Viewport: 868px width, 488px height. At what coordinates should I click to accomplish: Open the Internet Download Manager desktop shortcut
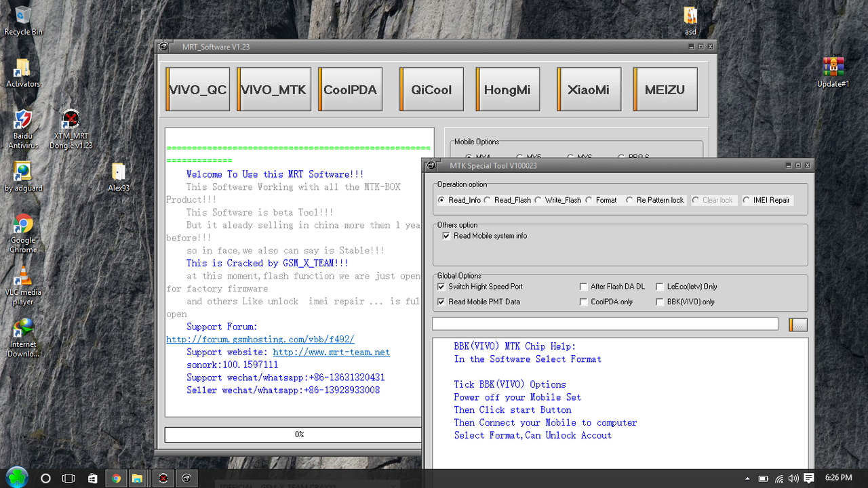click(23, 338)
